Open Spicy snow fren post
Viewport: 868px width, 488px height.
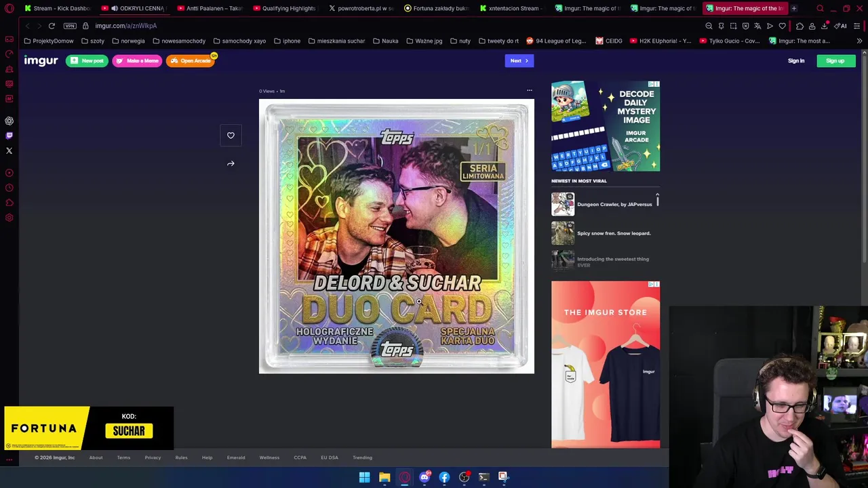pos(601,233)
